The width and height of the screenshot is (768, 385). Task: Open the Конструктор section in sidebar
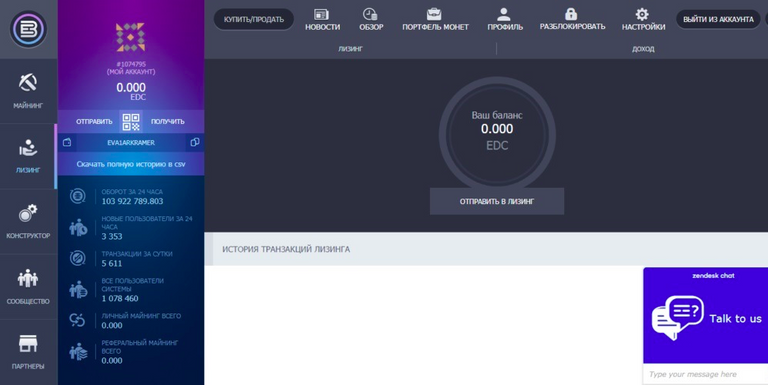coord(28,221)
